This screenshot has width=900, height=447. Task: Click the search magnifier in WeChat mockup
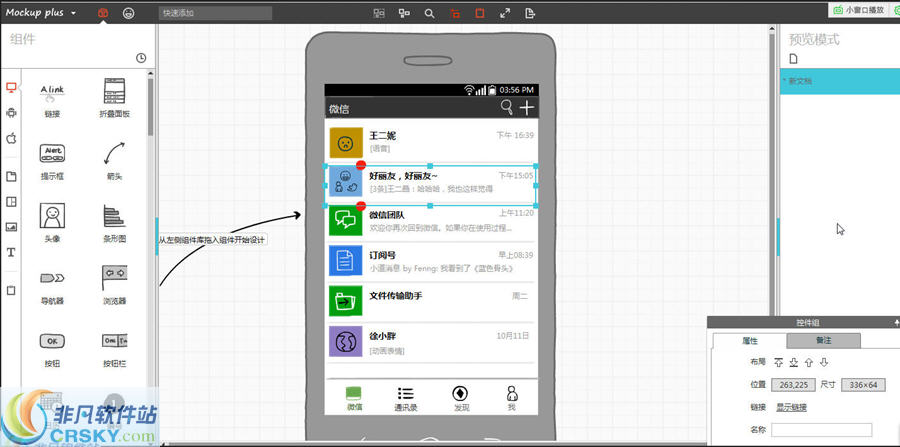(x=506, y=107)
